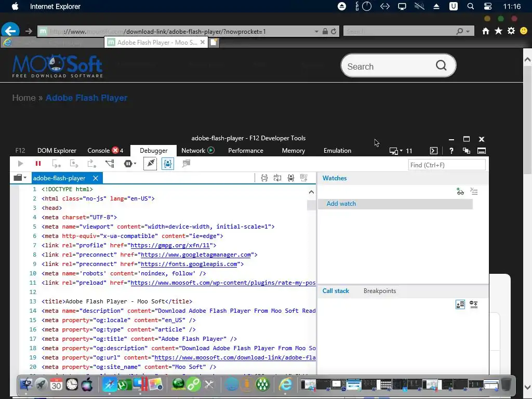Screen dimensions: 532x399
Task: Click the Add watch entry row
Action: coord(395,204)
